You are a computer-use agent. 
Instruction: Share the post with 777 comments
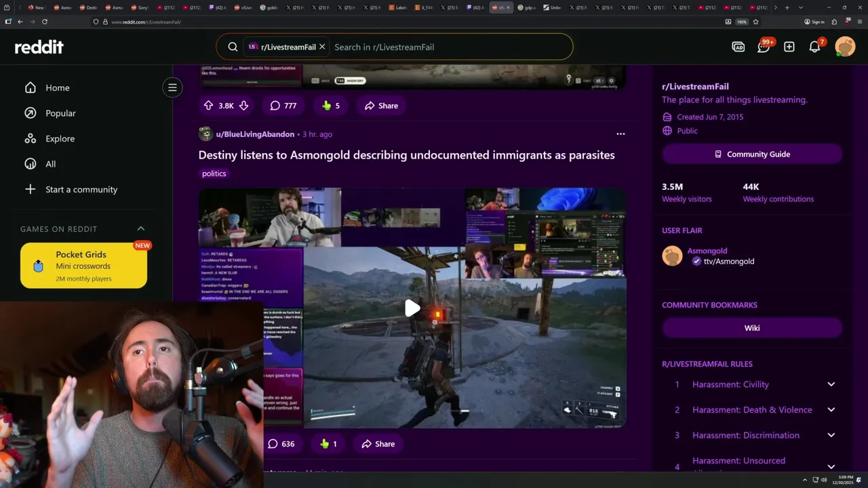click(x=381, y=106)
